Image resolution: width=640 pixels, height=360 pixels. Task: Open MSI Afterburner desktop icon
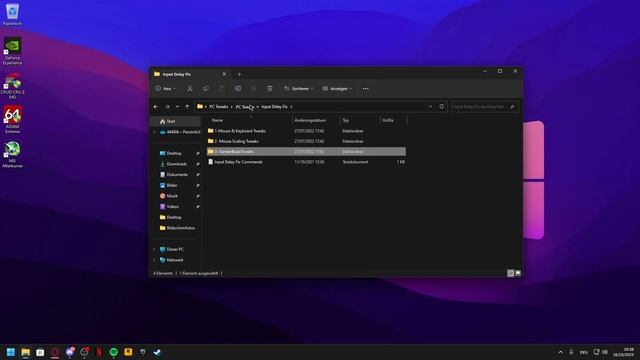12,154
